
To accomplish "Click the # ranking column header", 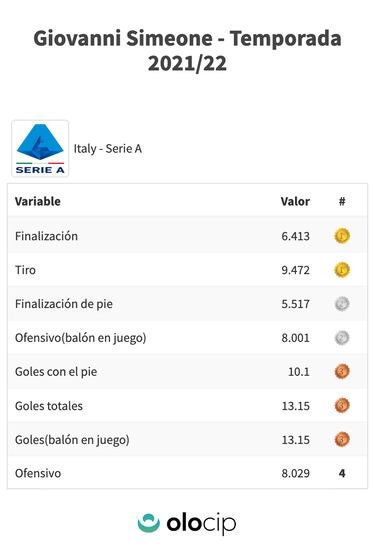I will point(342,201).
